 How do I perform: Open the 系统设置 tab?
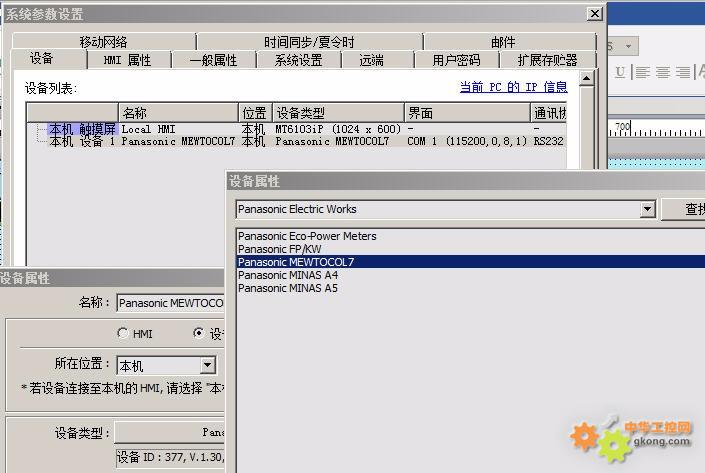[x=299, y=60]
